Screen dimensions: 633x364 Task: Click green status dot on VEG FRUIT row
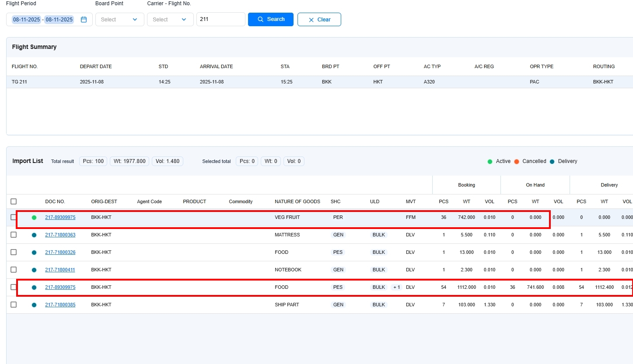point(34,218)
